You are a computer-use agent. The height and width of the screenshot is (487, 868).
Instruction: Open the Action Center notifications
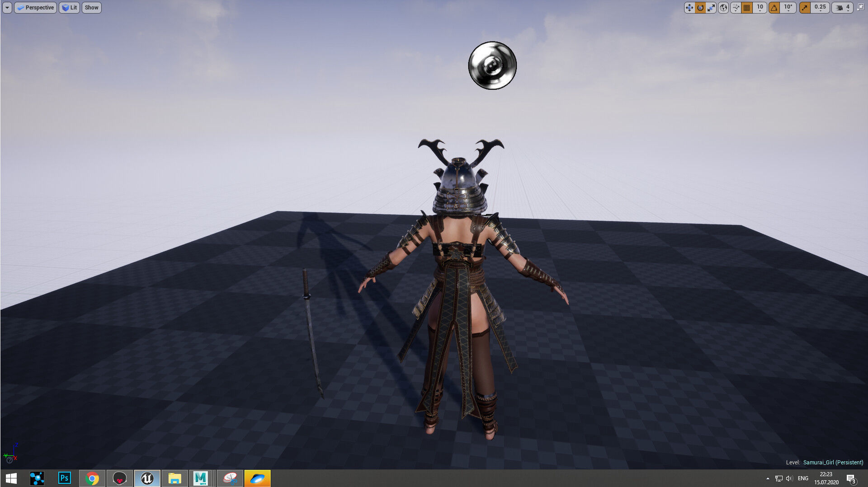[x=851, y=478]
